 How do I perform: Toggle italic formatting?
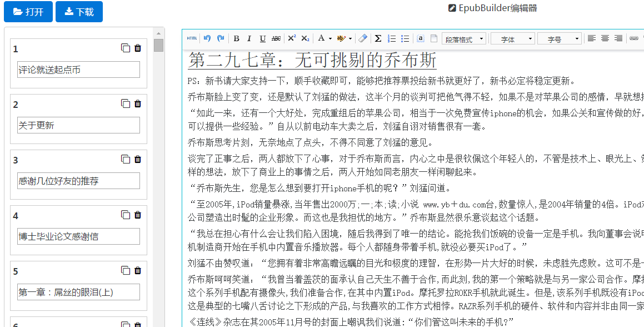tap(249, 38)
